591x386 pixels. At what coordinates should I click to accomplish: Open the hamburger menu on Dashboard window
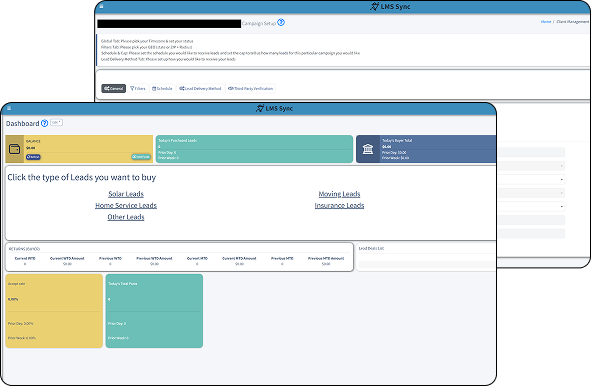tap(9, 109)
